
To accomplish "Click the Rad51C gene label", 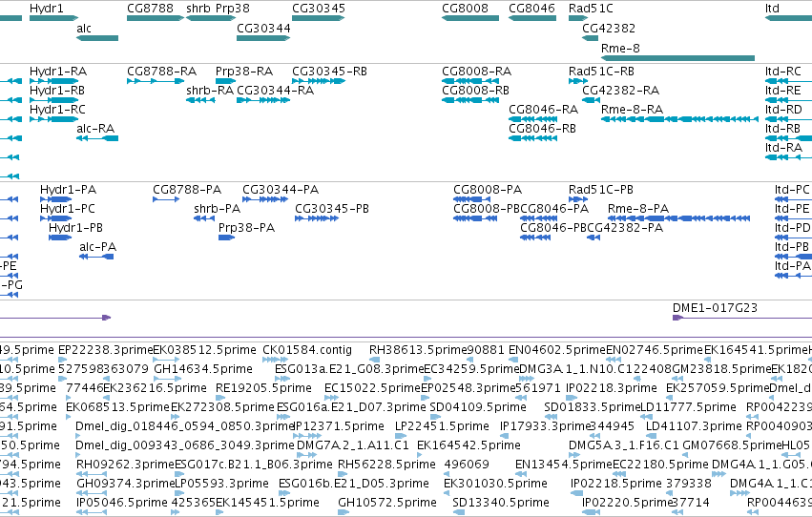I will pos(591,9).
